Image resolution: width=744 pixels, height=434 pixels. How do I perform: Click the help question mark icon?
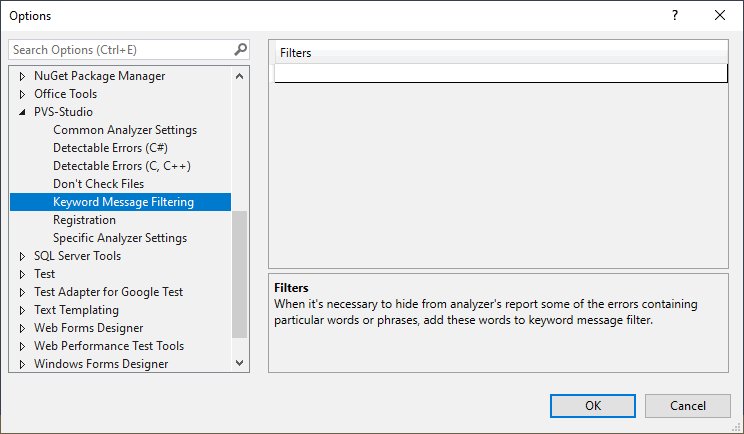675,15
